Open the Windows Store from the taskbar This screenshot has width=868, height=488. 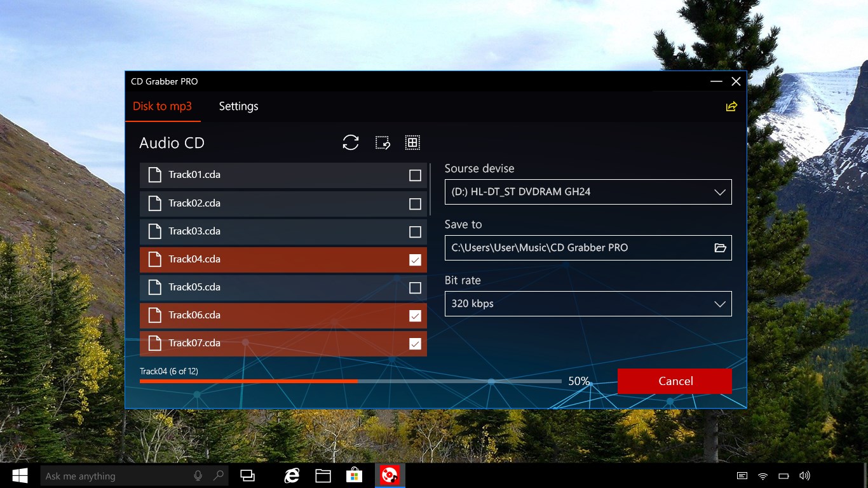tap(354, 475)
